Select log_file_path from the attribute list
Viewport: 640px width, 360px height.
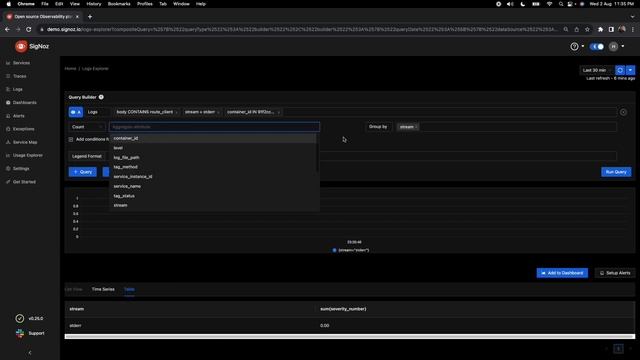(212, 158)
